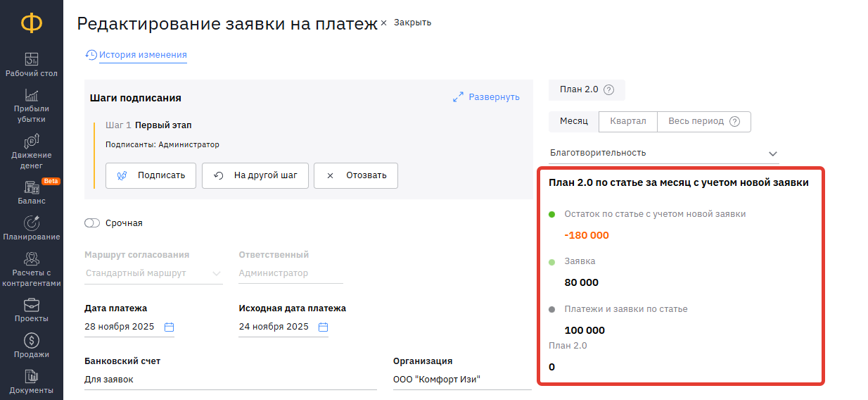
Task: Close the form via Закрыть
Action: (406, 23)
